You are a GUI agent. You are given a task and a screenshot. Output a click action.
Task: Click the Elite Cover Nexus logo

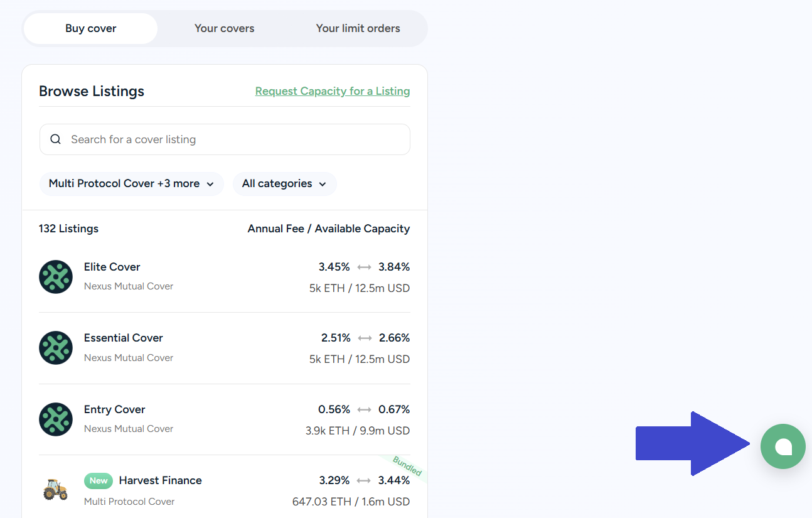coord(56,277)
